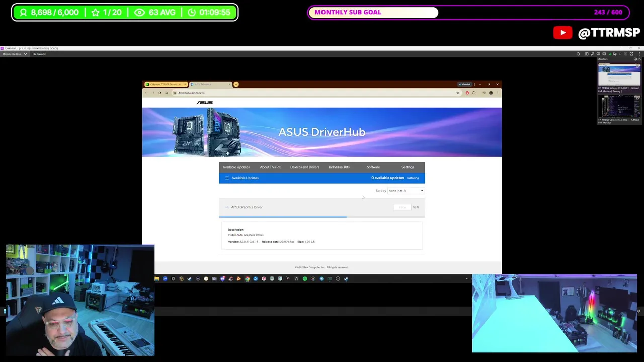The image size is (644, 362).
Task: Collapse the Monitors panel chevron
Action: tap(639, 59)
